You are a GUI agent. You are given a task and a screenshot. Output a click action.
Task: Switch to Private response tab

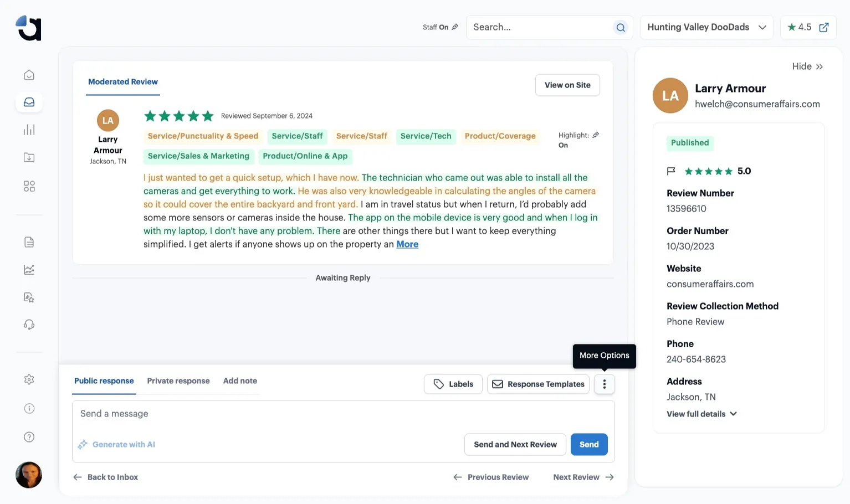point(178,381)
